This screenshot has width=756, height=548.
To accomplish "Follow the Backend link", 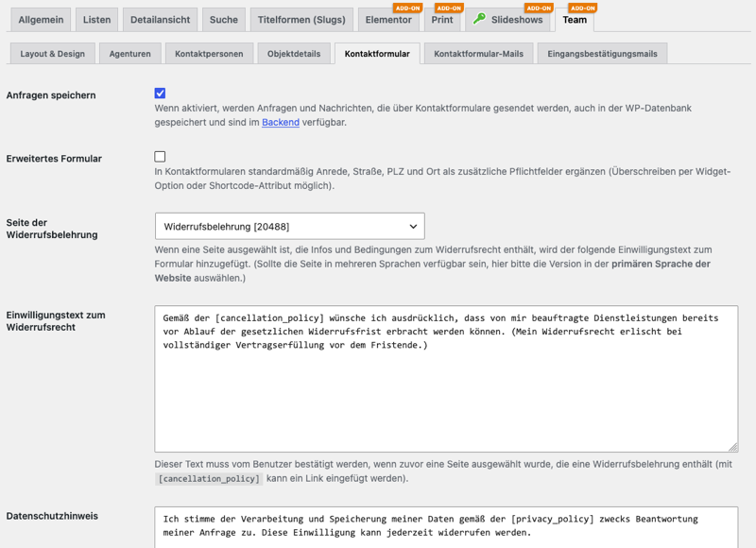I will pyautogui.click(x=281, y=123).
